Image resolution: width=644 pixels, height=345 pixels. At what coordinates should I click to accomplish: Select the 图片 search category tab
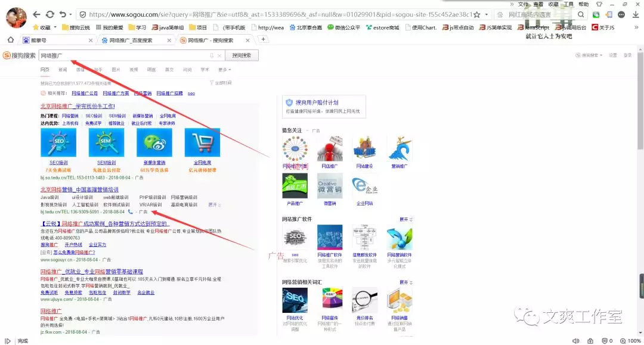pyautogui.click(x=116, y=70)
